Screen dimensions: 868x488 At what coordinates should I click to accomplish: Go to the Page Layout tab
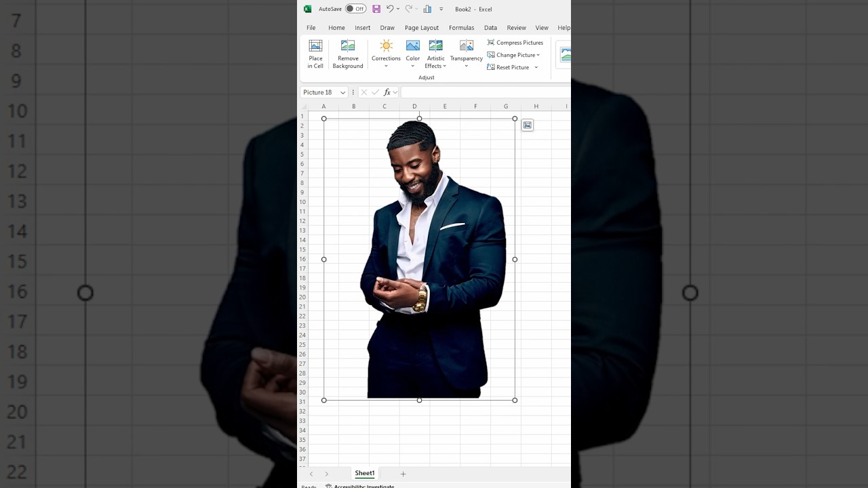tap(422, 28)
